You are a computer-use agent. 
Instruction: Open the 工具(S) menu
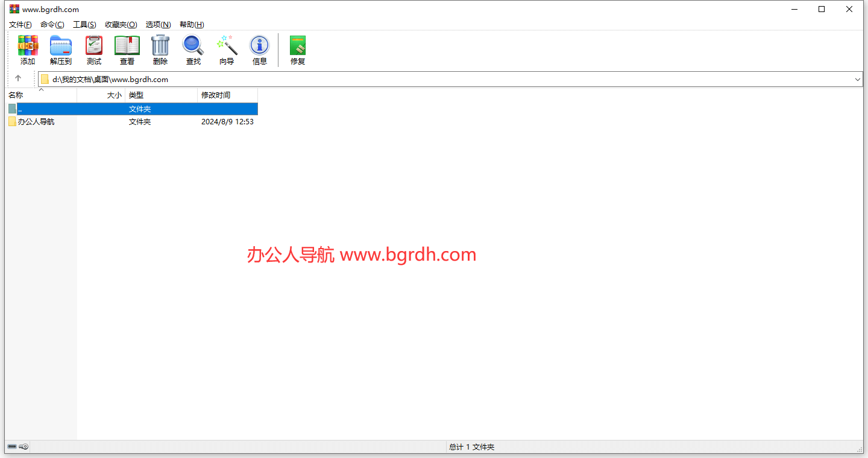[84, 25]
